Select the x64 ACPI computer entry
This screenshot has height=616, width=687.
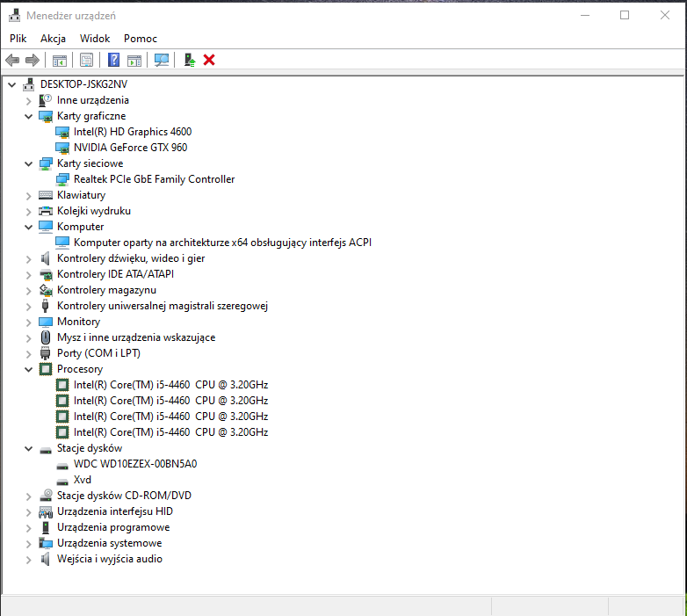(x=222, y=243)
